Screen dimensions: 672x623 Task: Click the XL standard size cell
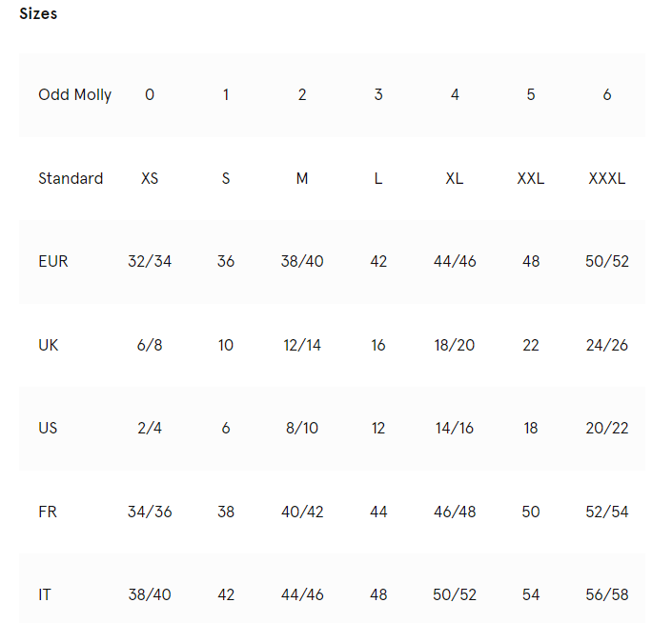[455, 178]
